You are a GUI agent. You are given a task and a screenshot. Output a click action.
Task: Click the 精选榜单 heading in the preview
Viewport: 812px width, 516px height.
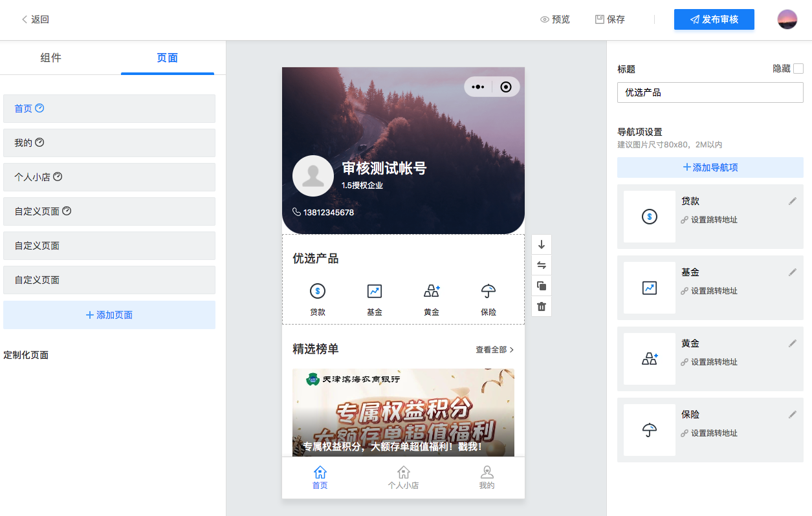pyautogui.click(x=316, y=349)
